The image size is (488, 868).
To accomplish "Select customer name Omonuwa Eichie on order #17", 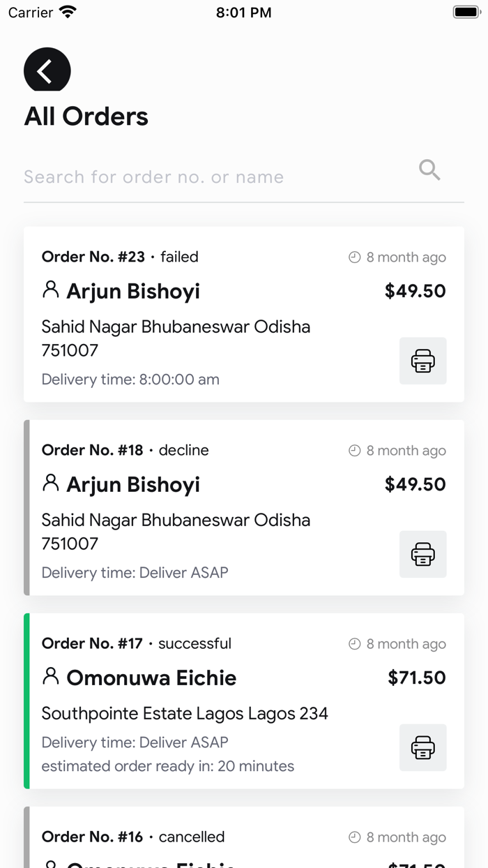I will click(151, 678).
